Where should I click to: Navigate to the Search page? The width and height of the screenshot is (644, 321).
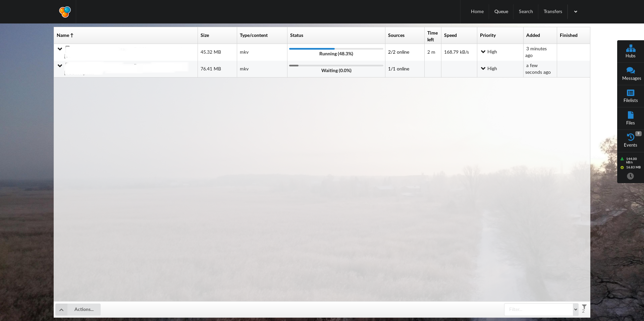click(526, 11)
